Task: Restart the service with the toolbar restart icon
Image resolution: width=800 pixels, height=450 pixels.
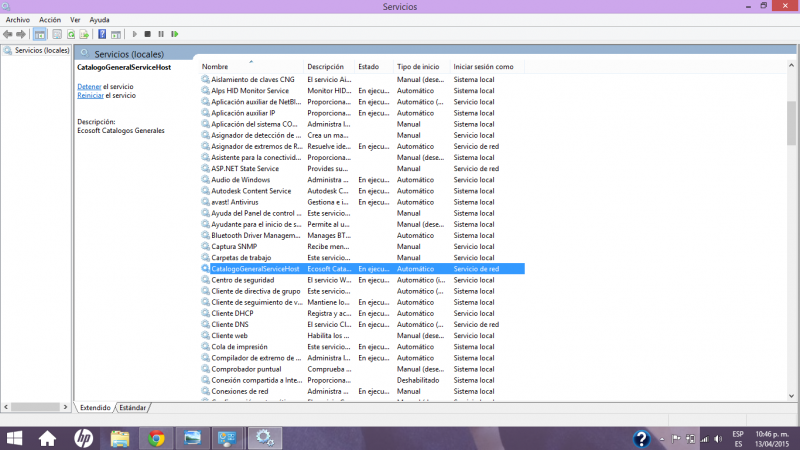Action: tap(174, 34)
